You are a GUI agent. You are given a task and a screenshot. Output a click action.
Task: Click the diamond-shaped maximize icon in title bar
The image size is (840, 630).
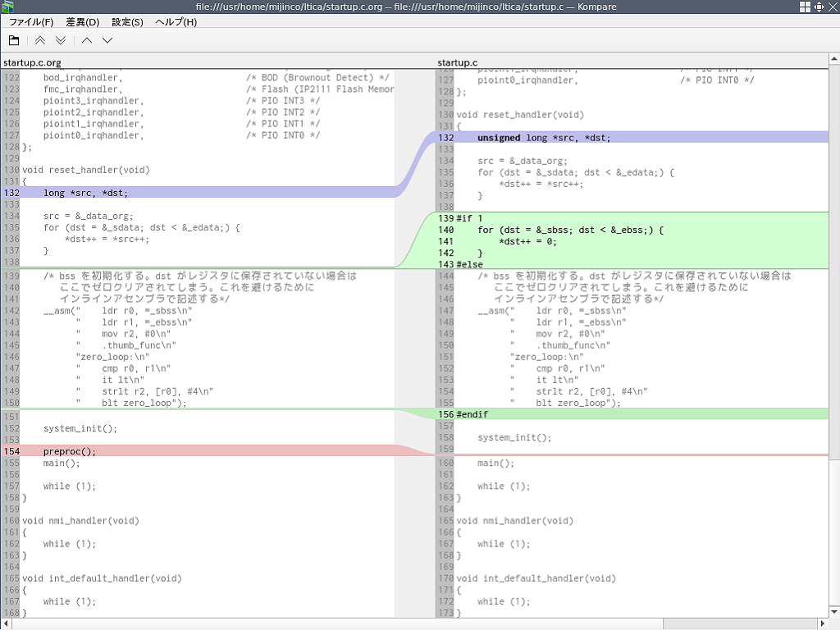[819, 7]
